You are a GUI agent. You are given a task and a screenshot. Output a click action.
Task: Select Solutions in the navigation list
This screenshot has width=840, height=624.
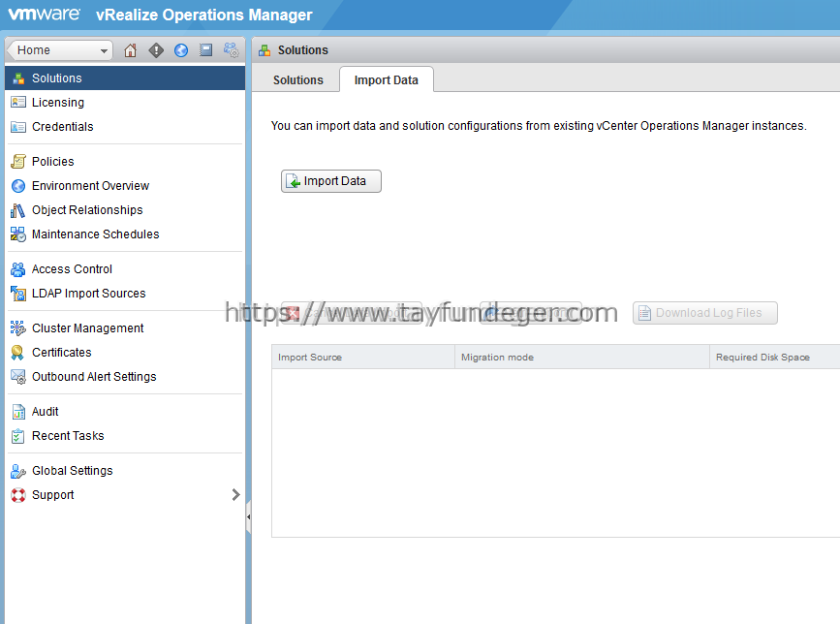click(125, 78)
